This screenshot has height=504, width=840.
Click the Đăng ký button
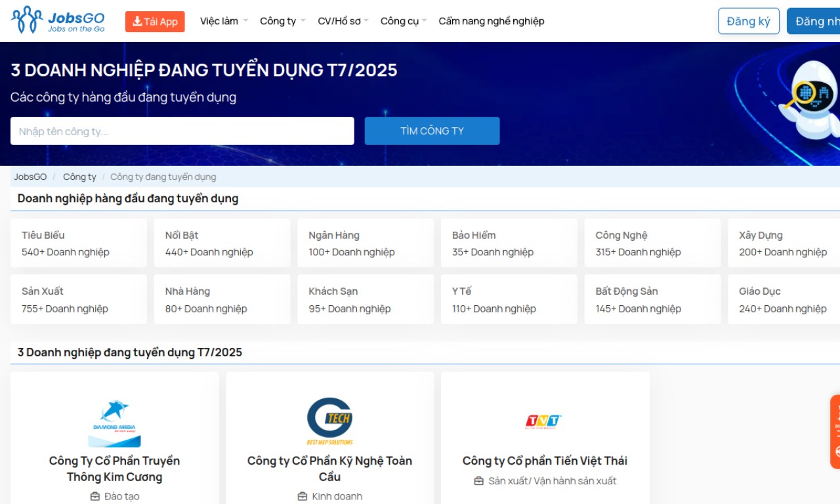(x=749, y=21)
